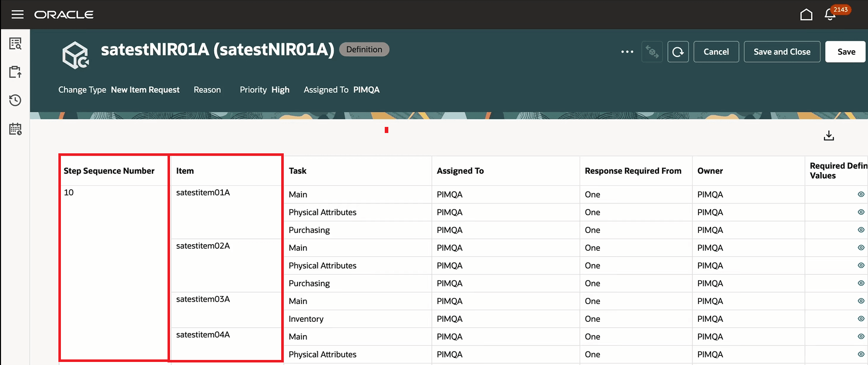Click PIMQA in the header Assigned To
The image size is (868, 365).
[366, 89]
